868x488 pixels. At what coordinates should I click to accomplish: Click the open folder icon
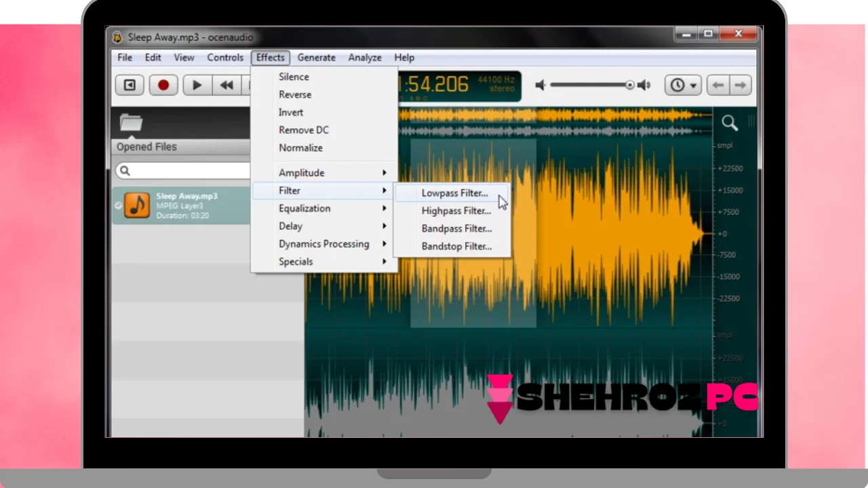131,123
